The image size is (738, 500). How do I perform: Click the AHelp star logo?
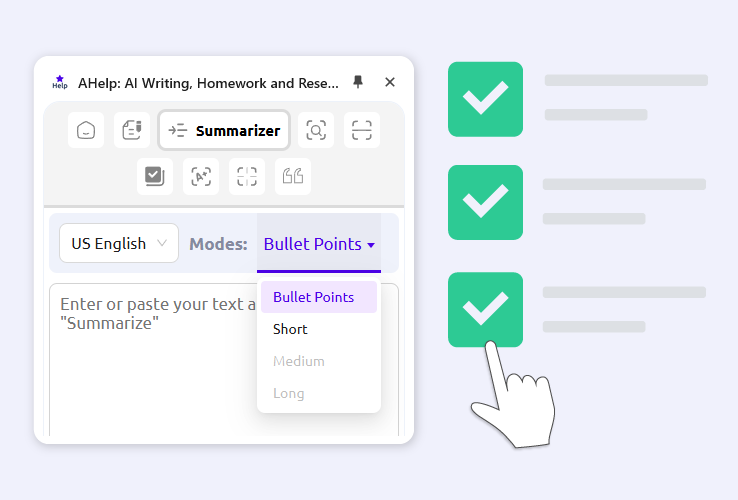(x=60, y=82)
